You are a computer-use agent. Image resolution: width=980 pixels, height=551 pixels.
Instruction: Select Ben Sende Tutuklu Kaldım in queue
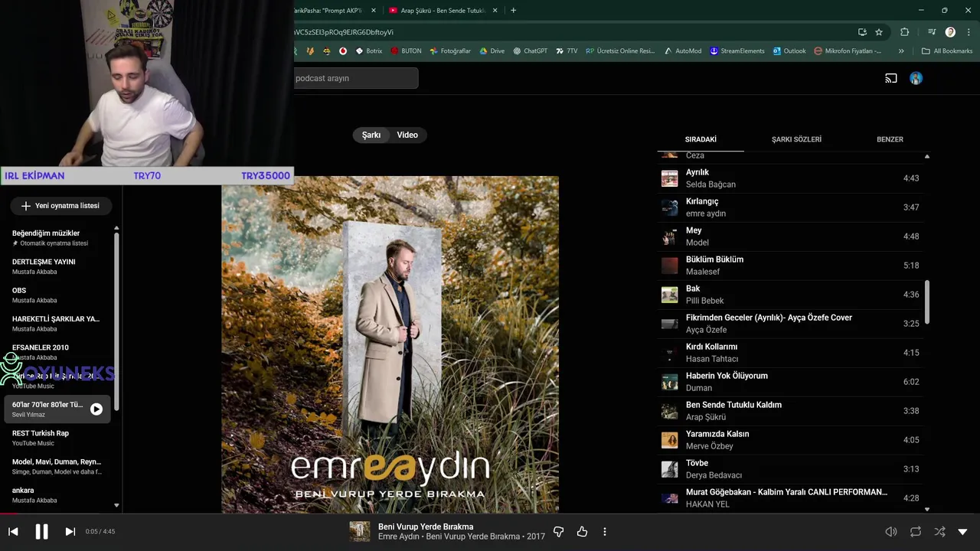pyautogui.click(x=790, y=411)
